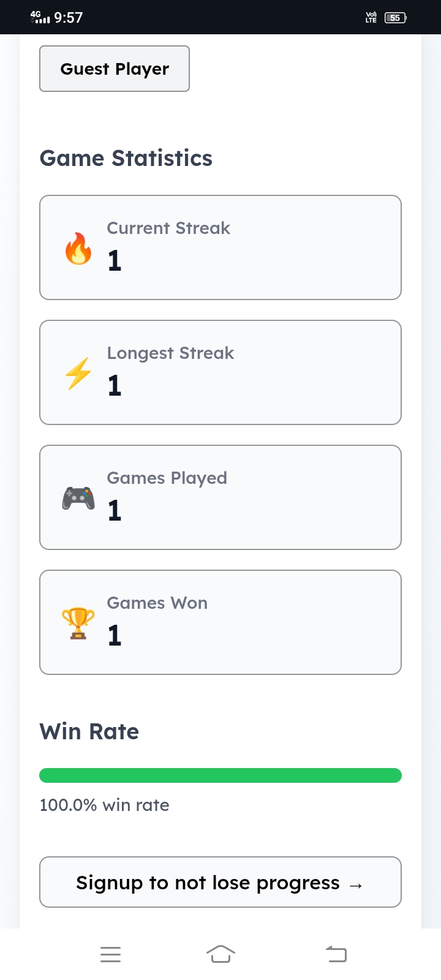Image resolution: width=441 pixels, height=980 pixels.
Task: Tap the 100.0% win rate text
Action: (x=104, y=805)
